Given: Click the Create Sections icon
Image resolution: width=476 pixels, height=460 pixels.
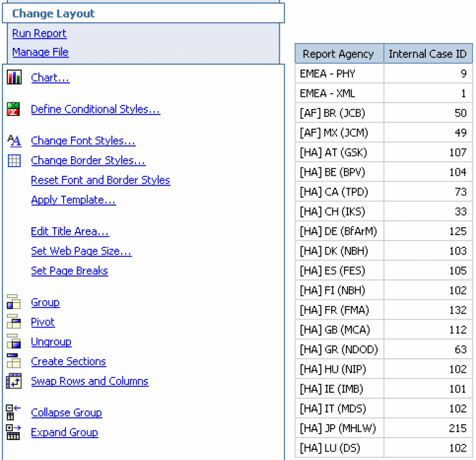Looking at the screenshot, I should pyautogui.click(x=14, y=361).
